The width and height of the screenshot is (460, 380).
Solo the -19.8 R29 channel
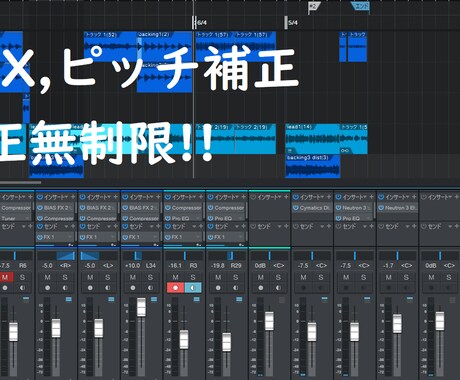[236, 277]
